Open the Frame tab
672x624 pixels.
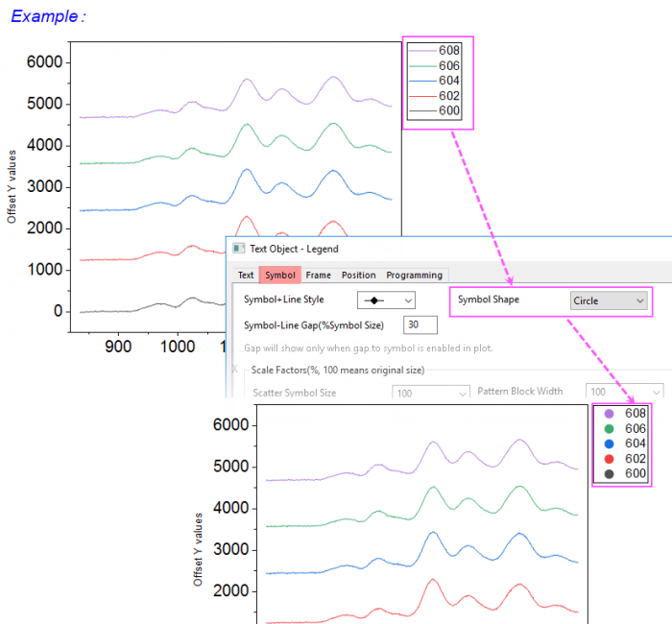tap(319, 276)
